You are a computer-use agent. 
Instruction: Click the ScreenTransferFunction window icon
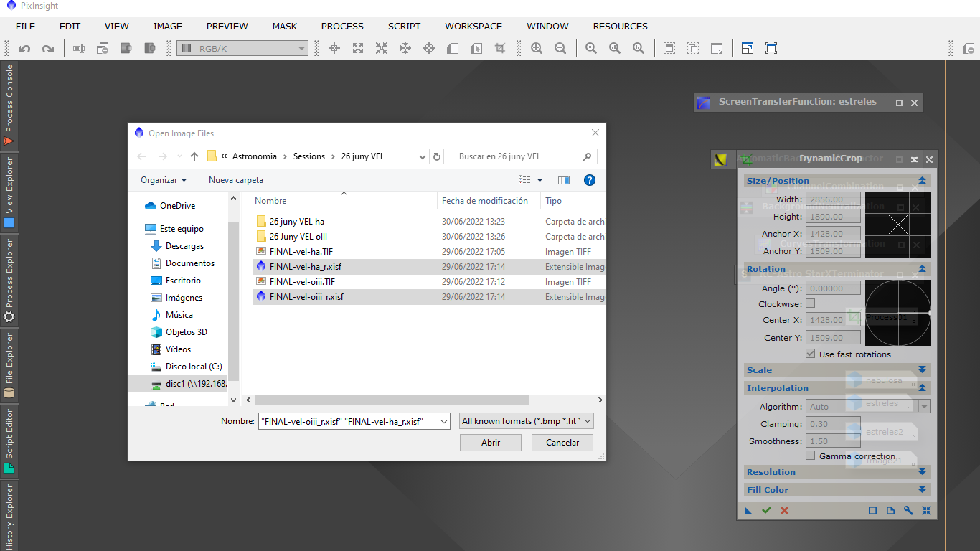pos(704,103)
